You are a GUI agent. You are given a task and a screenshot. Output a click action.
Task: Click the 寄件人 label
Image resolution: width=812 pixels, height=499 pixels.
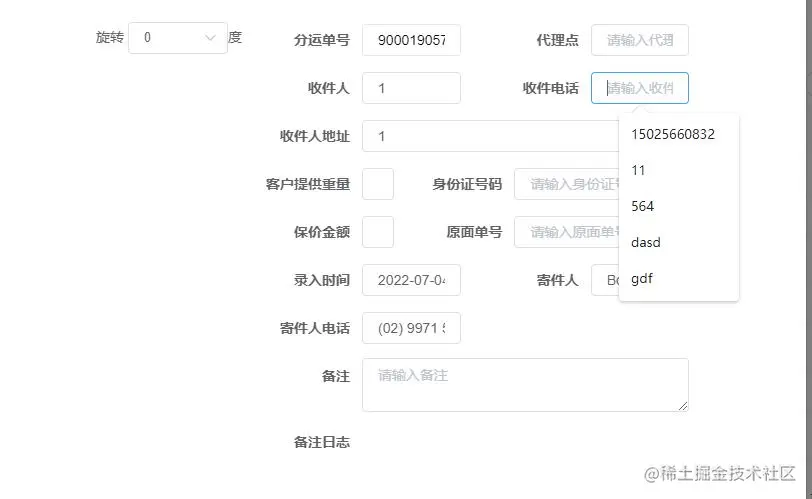[558, 280]
